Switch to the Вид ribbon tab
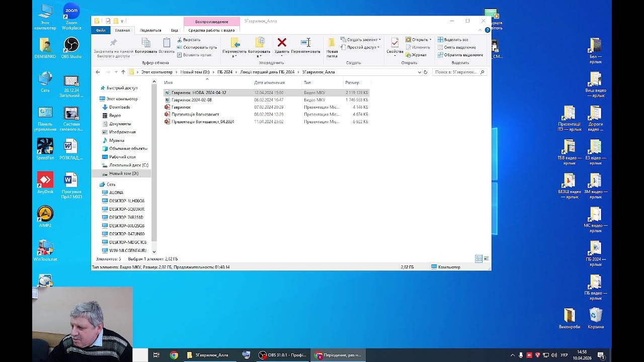The width and height of the screenshot is (644, 362). (175, 30)
